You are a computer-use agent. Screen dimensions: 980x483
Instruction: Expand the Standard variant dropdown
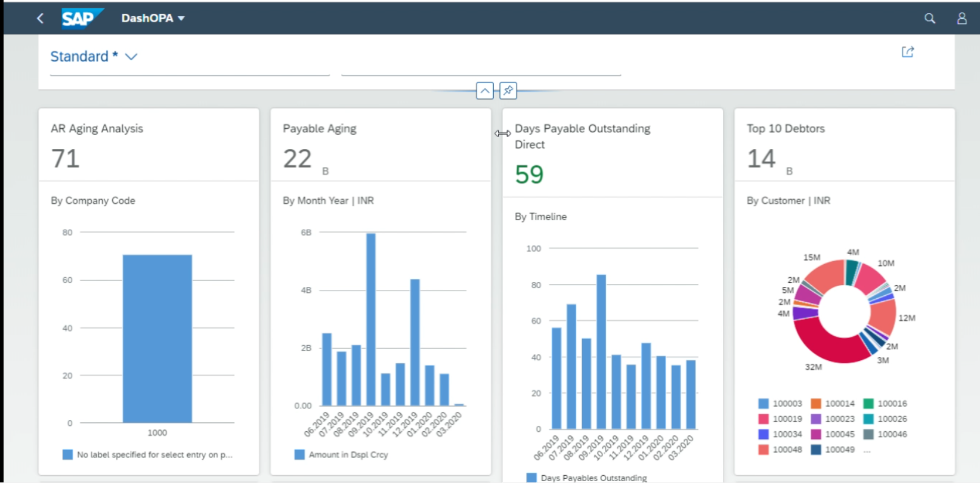pyautogui.click(x=94, y=57)
